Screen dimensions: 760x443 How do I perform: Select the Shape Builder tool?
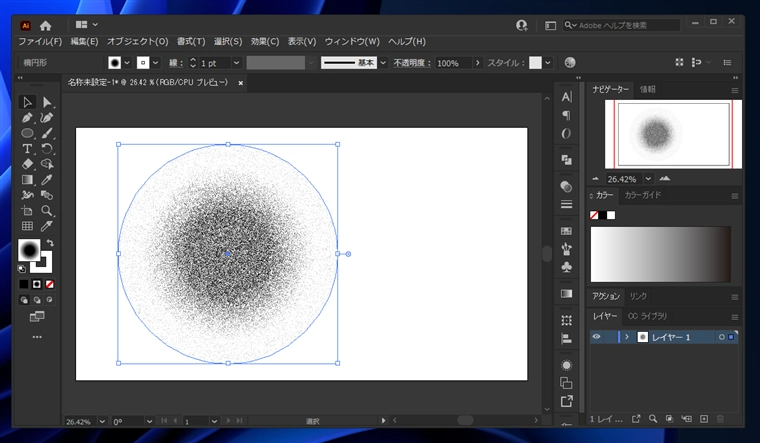coord(47,164)
